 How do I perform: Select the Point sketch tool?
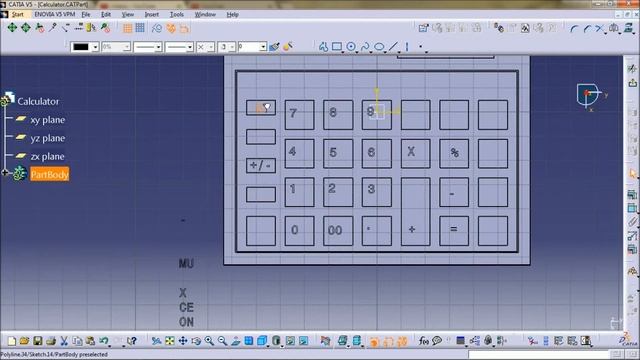pyautogui.click(x=420, y=47)
